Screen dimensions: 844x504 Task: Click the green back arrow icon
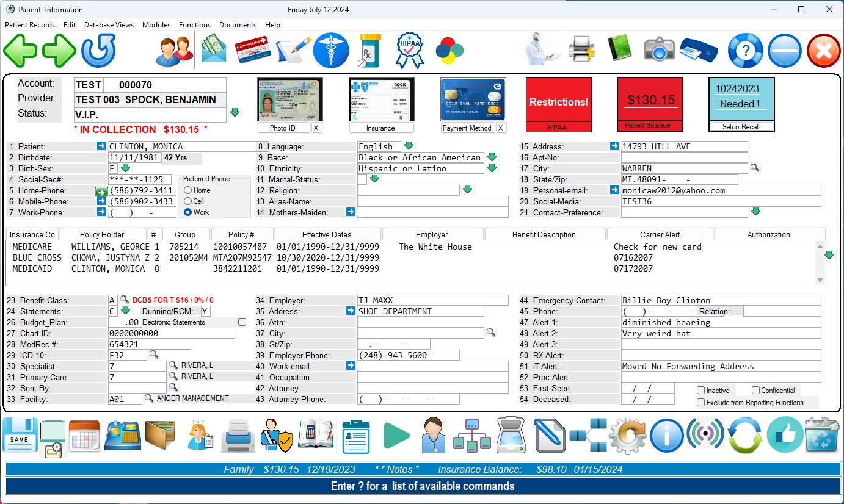20,51
